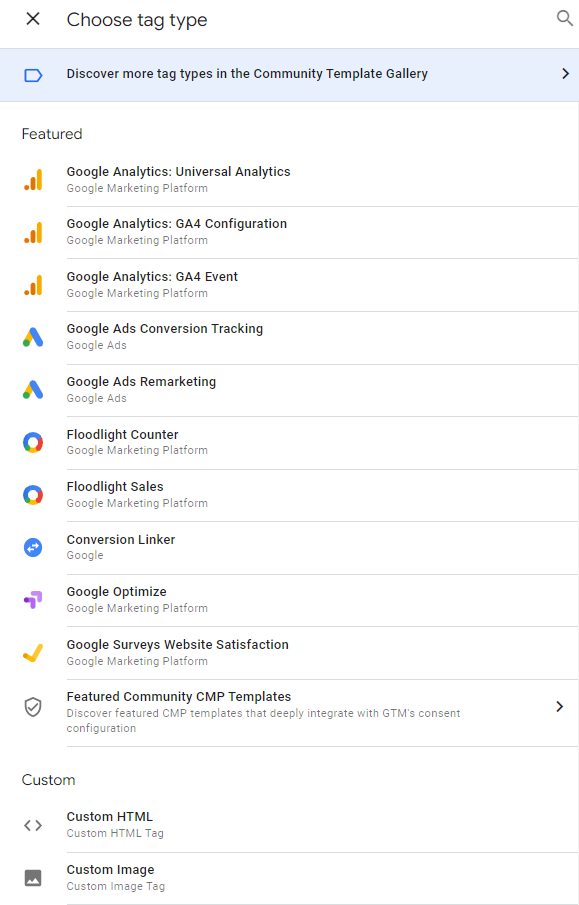
Task: Click the Custom HTML code brackets icon
Action: click(x=33, y=825)
